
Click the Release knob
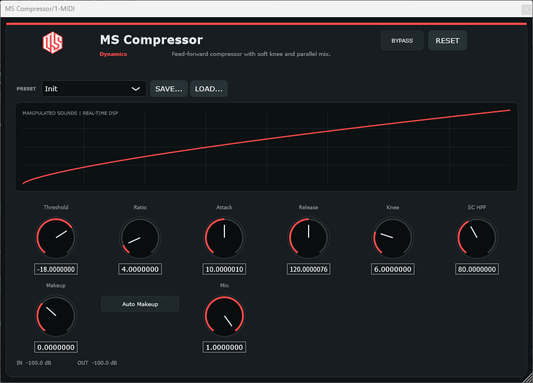pyautogui.click(x=308, y=238)
